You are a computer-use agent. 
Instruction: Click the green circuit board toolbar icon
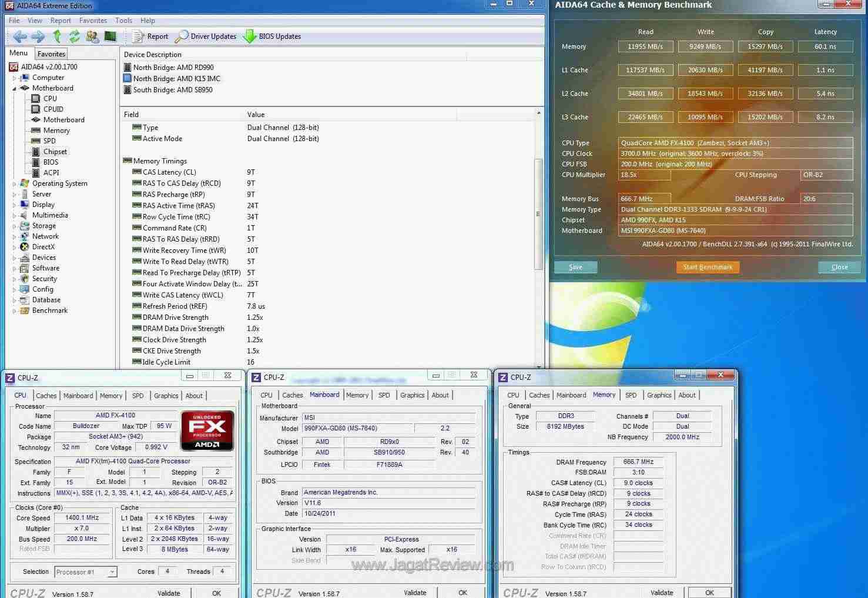pyautogui.click(x=110, y=36)
